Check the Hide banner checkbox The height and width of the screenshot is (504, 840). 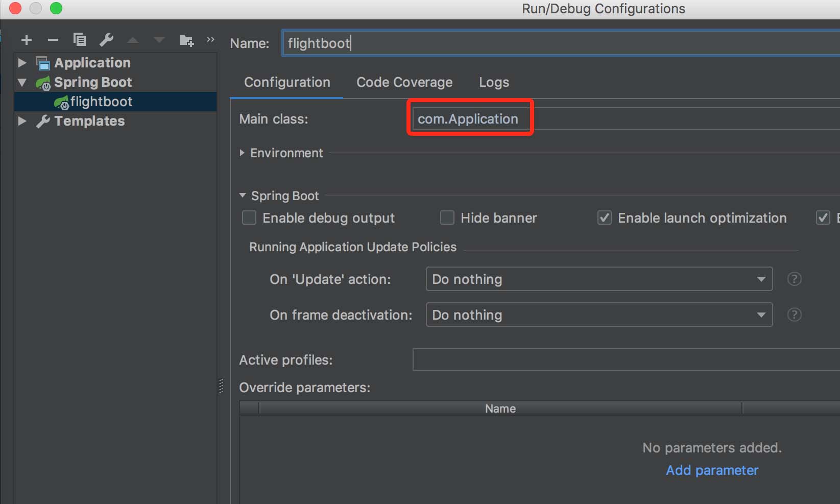coord(447,218)
